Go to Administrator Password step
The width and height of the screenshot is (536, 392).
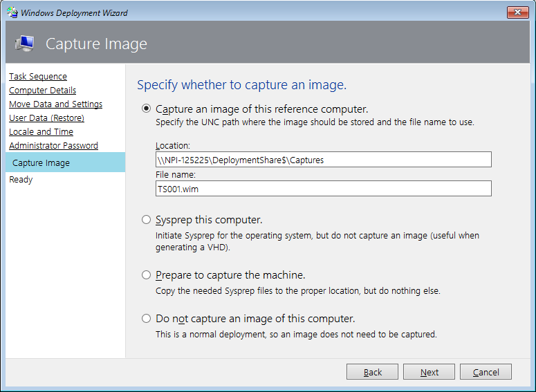53,146
